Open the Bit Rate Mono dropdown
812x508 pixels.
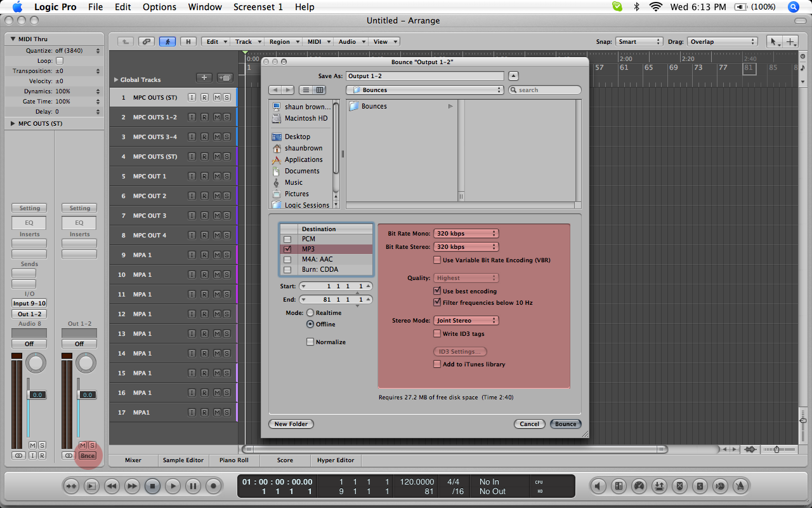click(x=466, y=234)
